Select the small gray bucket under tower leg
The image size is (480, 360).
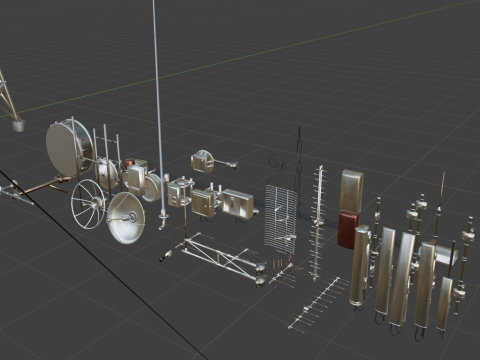[19, 126]
